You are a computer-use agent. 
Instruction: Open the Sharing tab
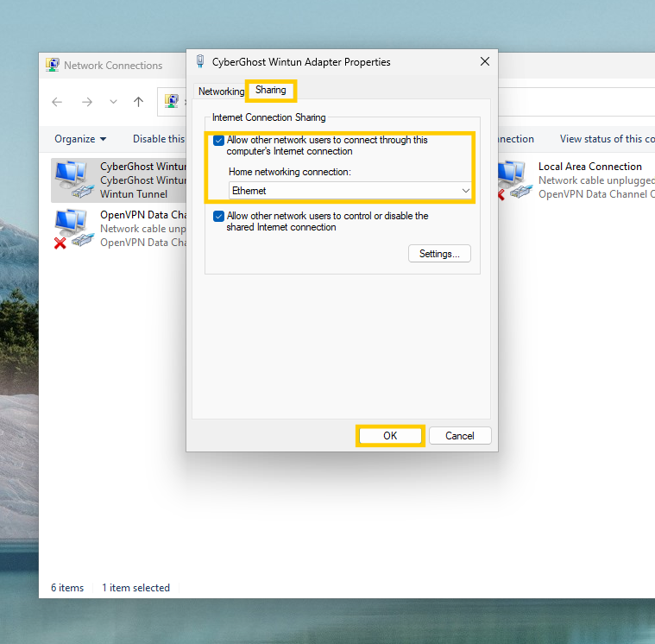(271, 91)
